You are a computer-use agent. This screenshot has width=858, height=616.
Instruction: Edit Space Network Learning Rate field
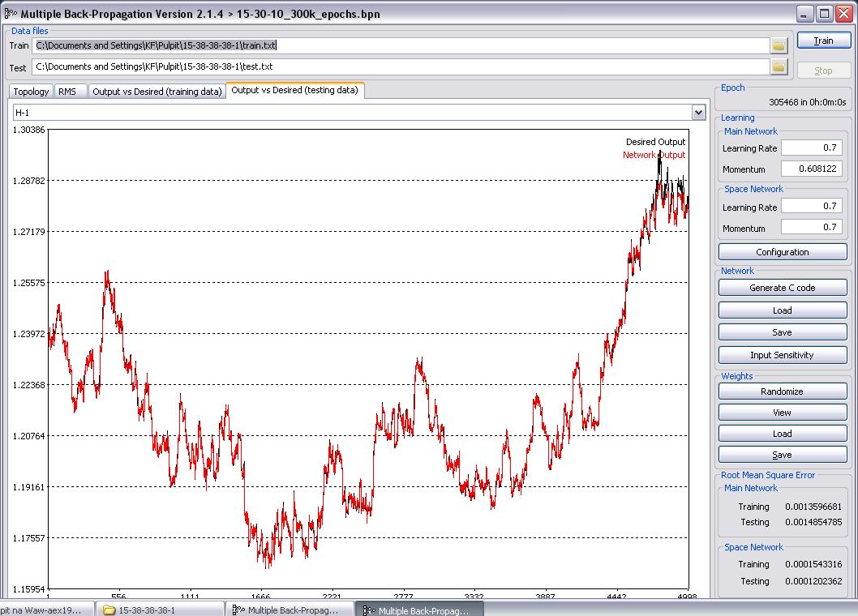(x=812, y=206)
